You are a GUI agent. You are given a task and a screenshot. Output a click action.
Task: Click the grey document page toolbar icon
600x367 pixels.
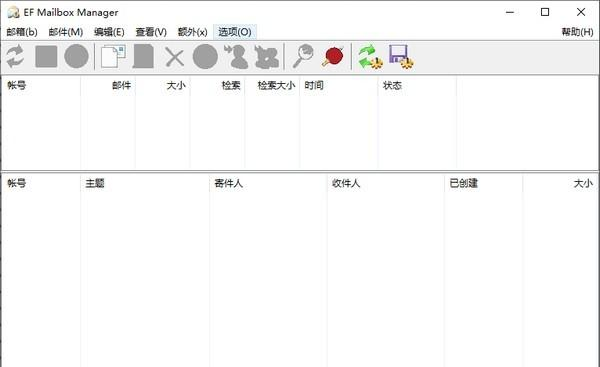pyautogui.click(x=143, y=57)
